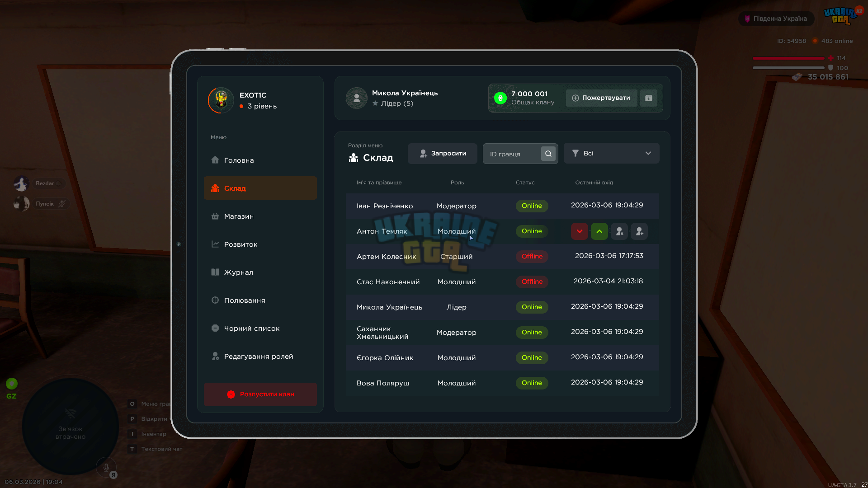Screen dimensions: 868x488
Task: Click the 7 000 001 clan balance
Action: [529, 94]
